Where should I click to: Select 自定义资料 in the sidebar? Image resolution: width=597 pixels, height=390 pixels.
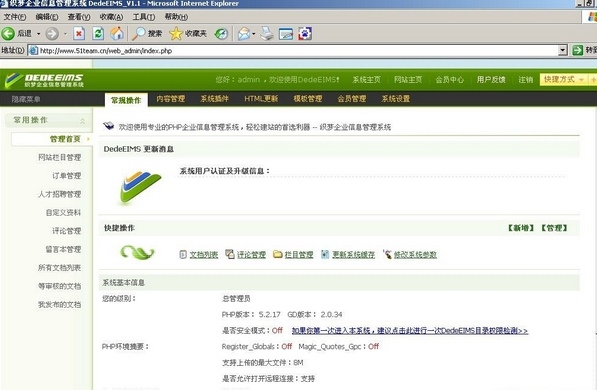[x=63, y=212]
